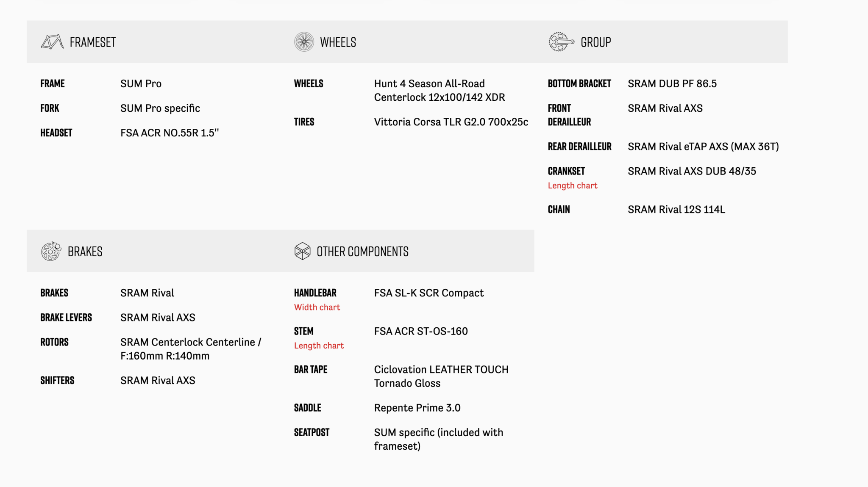This screenshot has height=487, width=868.
Task: Click the front derailleur 'SRAM Rival AXS' value
Action: click(665, 108)
